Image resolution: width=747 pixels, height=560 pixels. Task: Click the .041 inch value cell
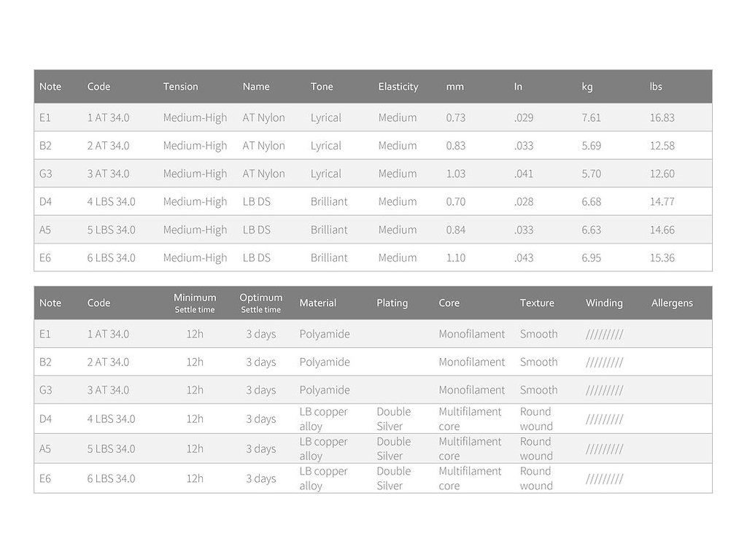click(x=523, y=174)
